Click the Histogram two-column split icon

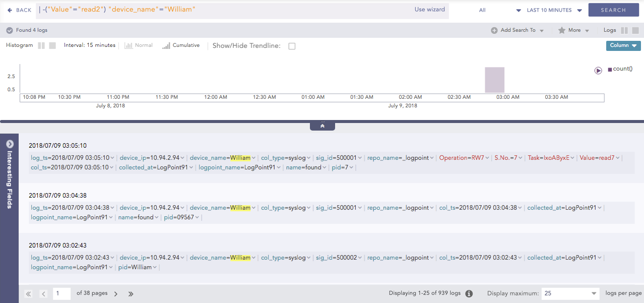41,45
